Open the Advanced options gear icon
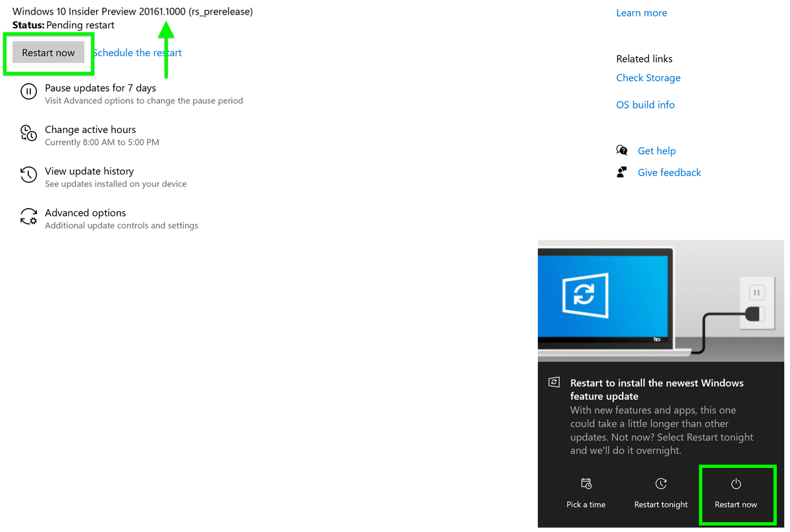The height and width of the screenshot is (532, 790). [28, 216]
